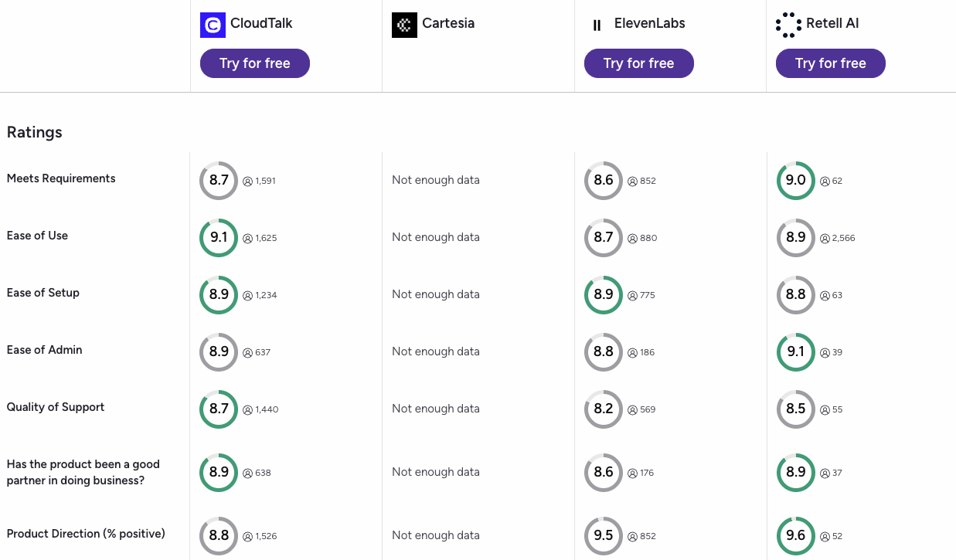Click reviewer icon beside ElevenLabs' 775 count
956x560 pixels.
(632, 296)
